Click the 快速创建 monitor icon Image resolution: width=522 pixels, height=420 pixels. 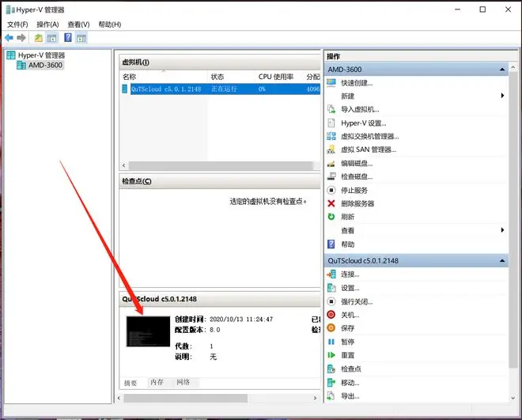pyautogui.click(x=331, y=82)
